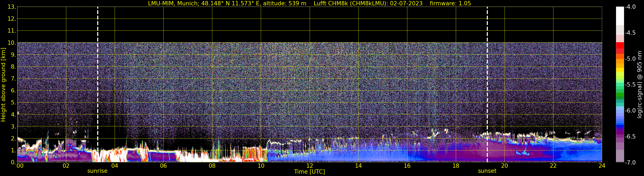Click the colorbar tick label '-4.0'
Image resolution: width=644 pixels, height=176 pixels.
(630, 7)
